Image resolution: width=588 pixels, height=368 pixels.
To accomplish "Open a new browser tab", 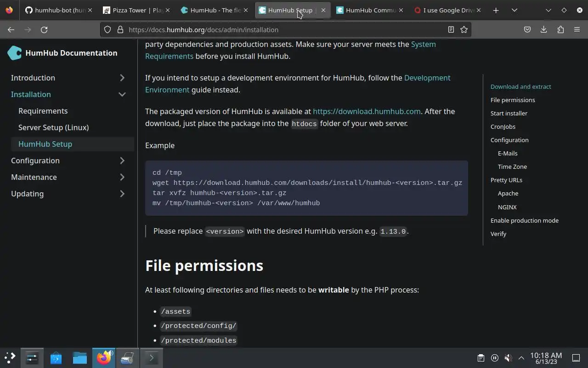I will tap(496, 10).
